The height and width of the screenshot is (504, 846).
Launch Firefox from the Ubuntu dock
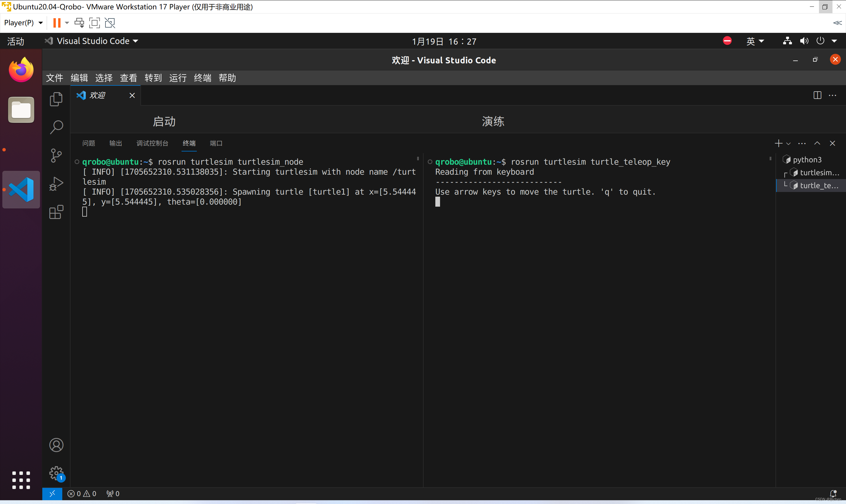[21, 70]
